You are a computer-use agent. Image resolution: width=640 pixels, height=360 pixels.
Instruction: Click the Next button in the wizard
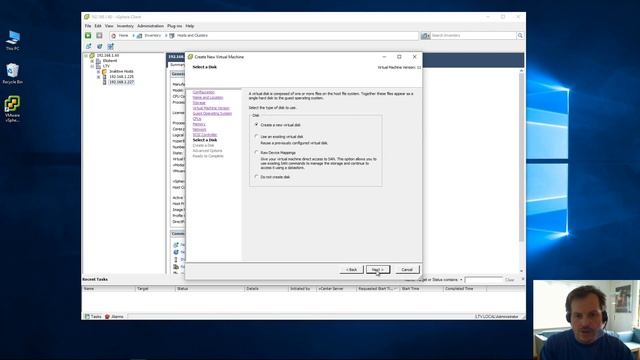point(378,269)
